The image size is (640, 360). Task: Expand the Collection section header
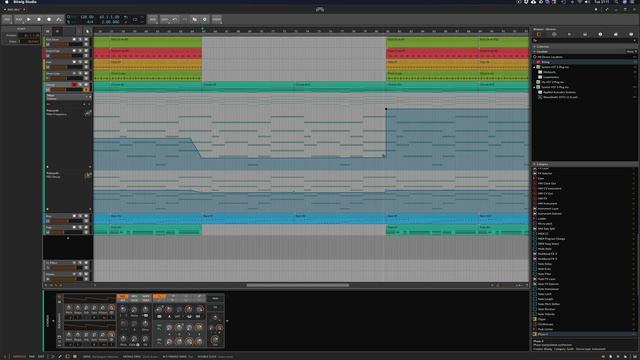584,47
